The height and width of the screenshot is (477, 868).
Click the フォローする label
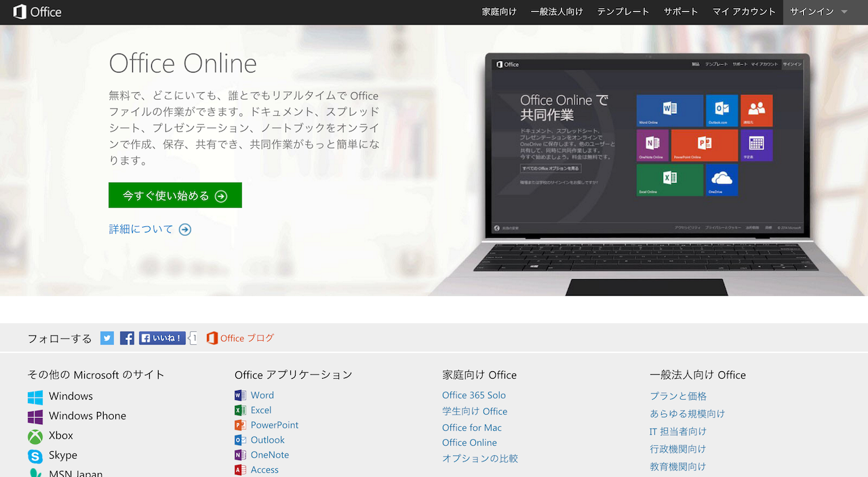point(60,338)
